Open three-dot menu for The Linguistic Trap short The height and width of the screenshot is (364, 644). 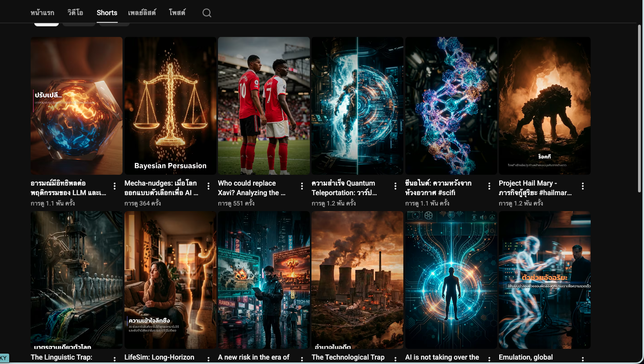115,359
